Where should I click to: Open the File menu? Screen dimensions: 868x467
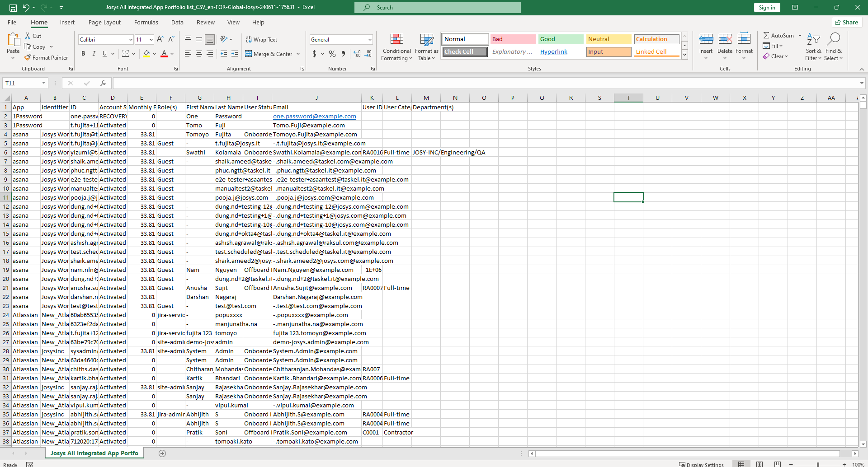tap(12, 23)
